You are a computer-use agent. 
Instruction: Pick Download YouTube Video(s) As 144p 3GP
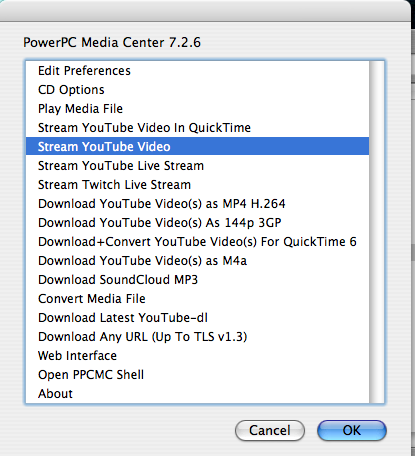(197, 223)
